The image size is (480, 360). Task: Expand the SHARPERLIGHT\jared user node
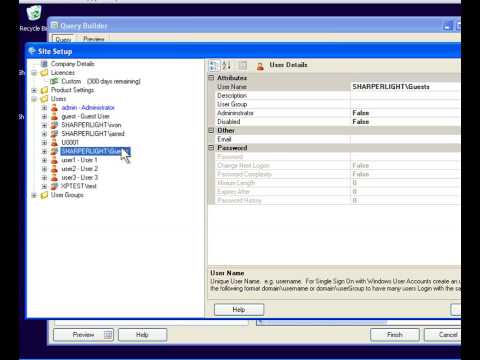coord(44,134)
